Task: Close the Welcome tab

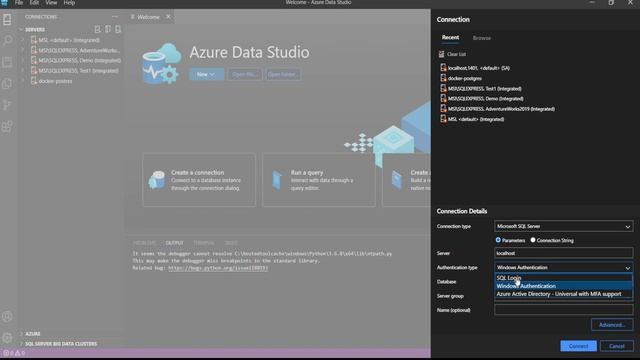Action: pos(168,17)
